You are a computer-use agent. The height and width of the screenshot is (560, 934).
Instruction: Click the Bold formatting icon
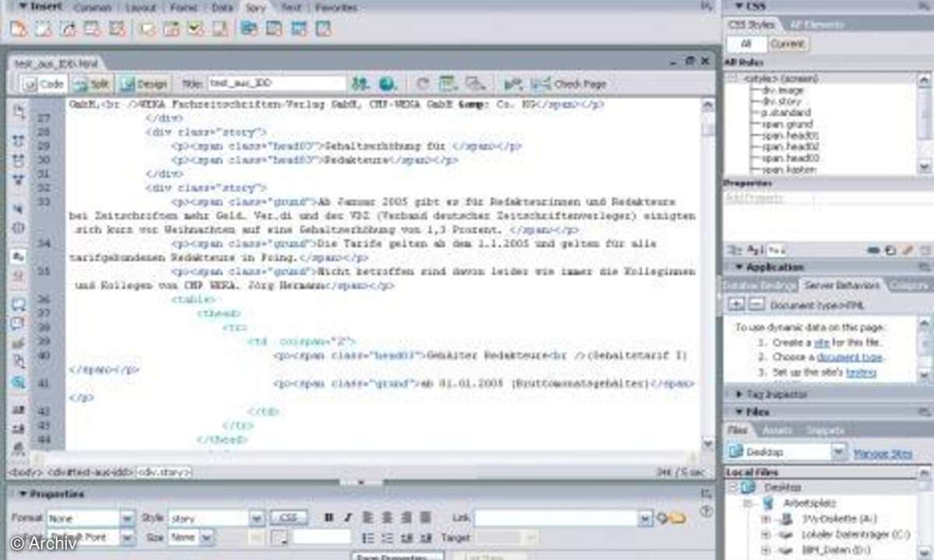coord(328,518)
